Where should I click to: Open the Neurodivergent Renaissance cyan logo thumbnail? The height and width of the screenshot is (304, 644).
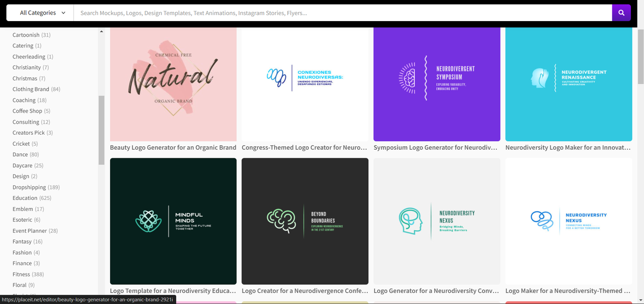(569, 84)
